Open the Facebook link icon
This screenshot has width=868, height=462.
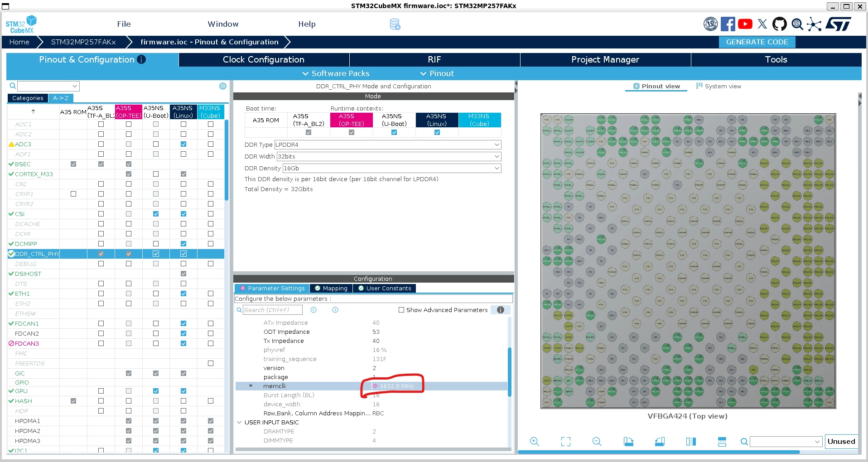click(728, 24)
